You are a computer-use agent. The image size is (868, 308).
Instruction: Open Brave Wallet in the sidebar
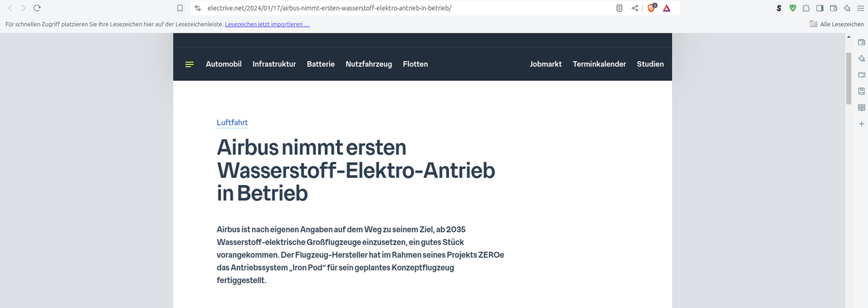pos(862,42)
